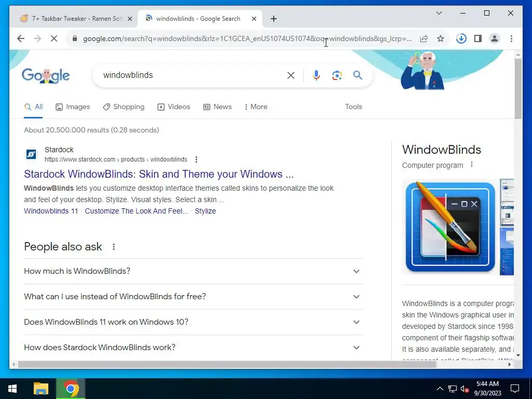The height and width of the screenshot is (399, 532).
Task: Open the WindowBlinds panel options dots
Action: coord(472,165)
